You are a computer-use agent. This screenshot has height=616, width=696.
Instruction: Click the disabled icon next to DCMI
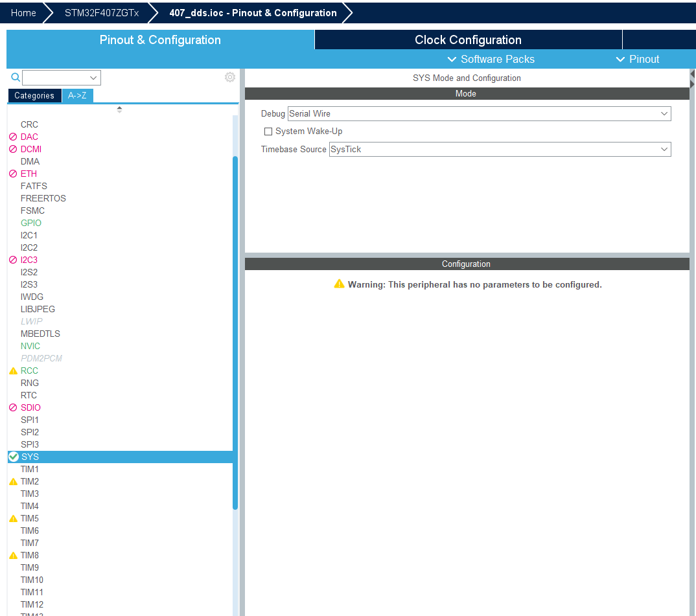point(13,149)
